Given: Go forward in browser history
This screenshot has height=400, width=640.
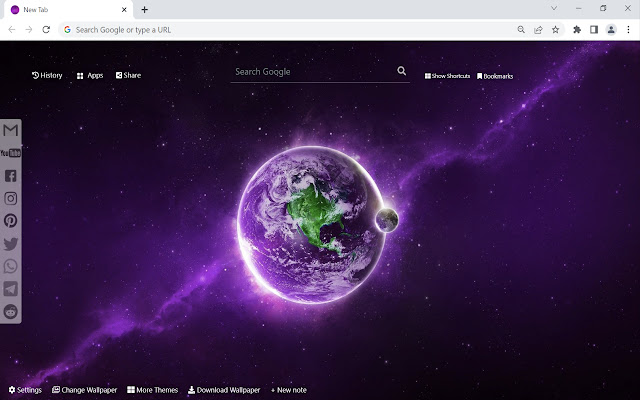Looking at the screenshot, I should click(x=29, y=29).
